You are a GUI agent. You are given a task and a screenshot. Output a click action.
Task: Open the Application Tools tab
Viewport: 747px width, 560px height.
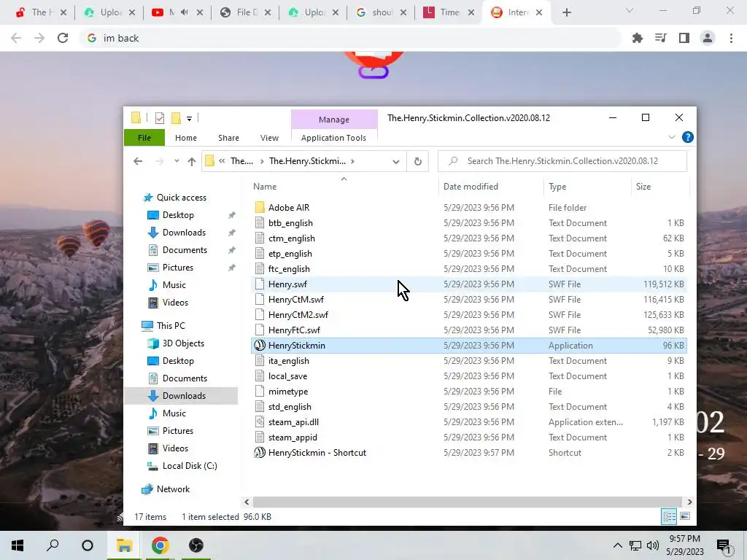coord(333,138)
